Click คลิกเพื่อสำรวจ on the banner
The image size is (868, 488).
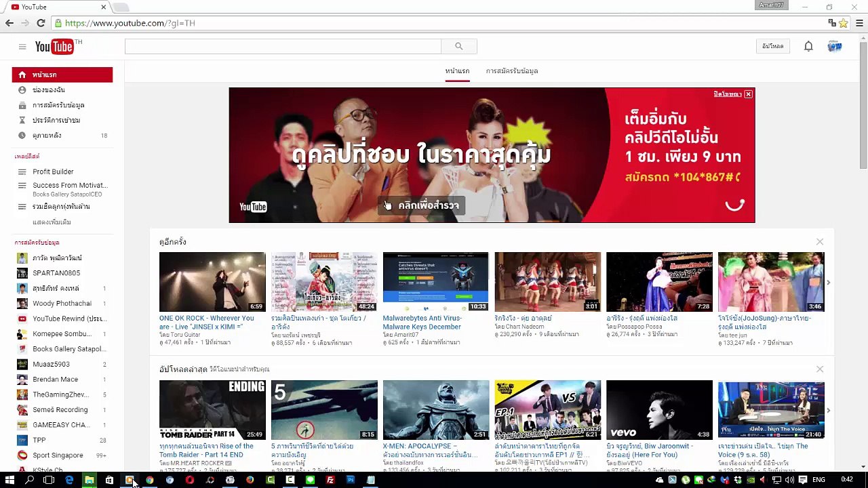point(421,205)
